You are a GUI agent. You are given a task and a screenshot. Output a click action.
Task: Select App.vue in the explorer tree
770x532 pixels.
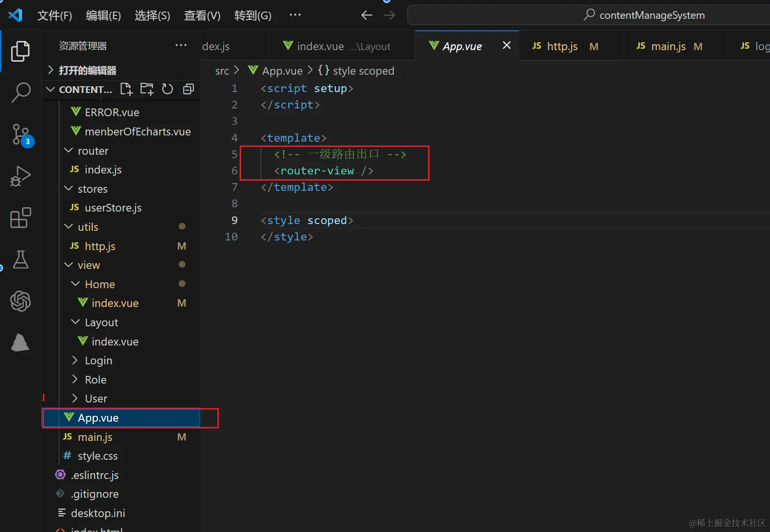122,418
